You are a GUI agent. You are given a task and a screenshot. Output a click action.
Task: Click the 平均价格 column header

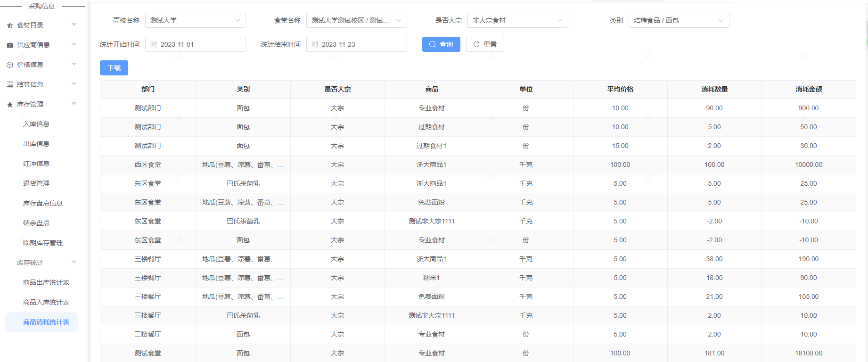pos(620,89)
